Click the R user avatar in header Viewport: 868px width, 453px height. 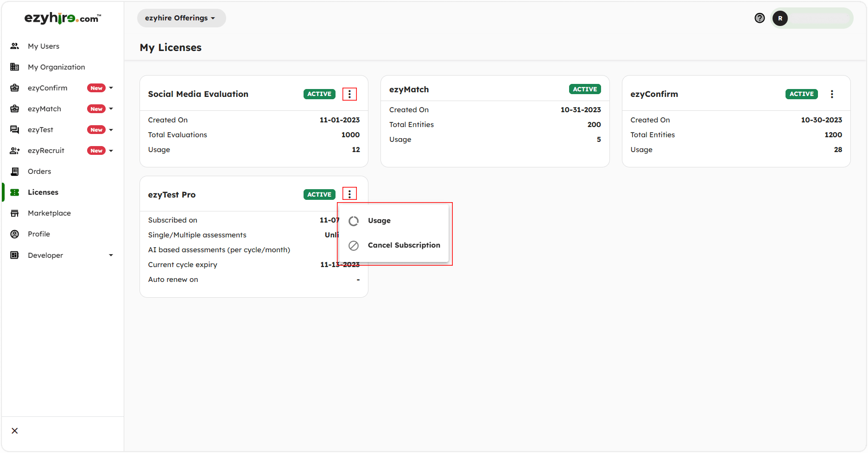[780, 18]
